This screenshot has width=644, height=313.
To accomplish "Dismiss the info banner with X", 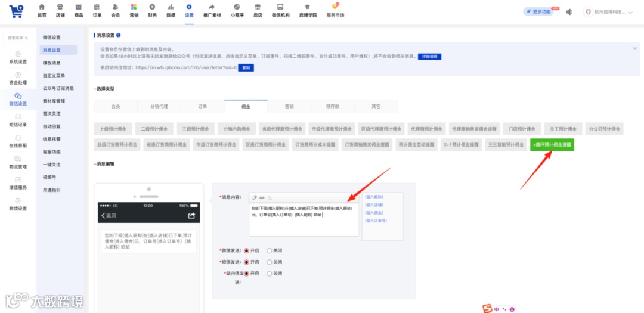I will click(635, 48).
